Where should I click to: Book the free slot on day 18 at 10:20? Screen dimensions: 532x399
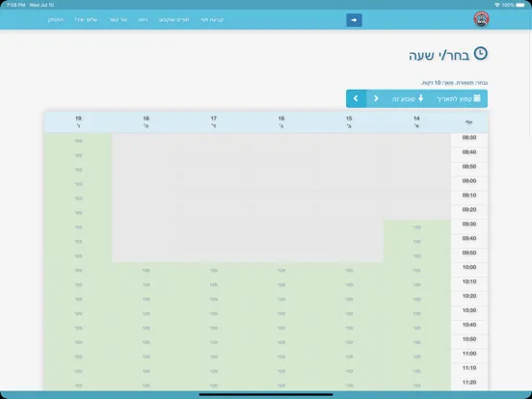146,299
